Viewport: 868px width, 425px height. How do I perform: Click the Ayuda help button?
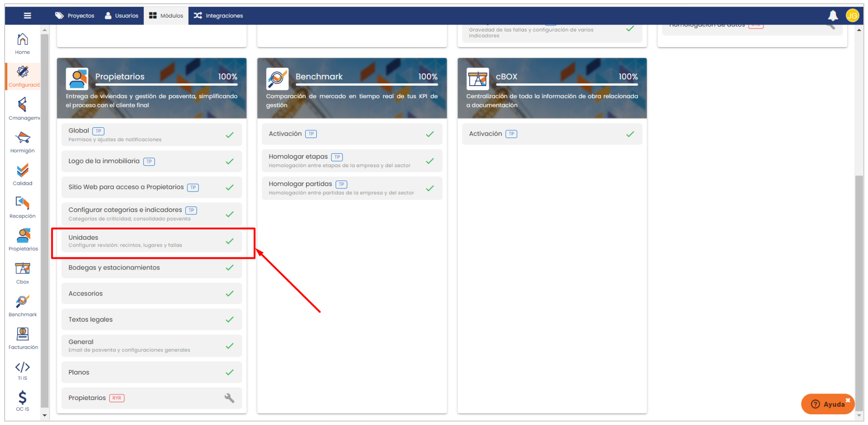coord(828,404)
